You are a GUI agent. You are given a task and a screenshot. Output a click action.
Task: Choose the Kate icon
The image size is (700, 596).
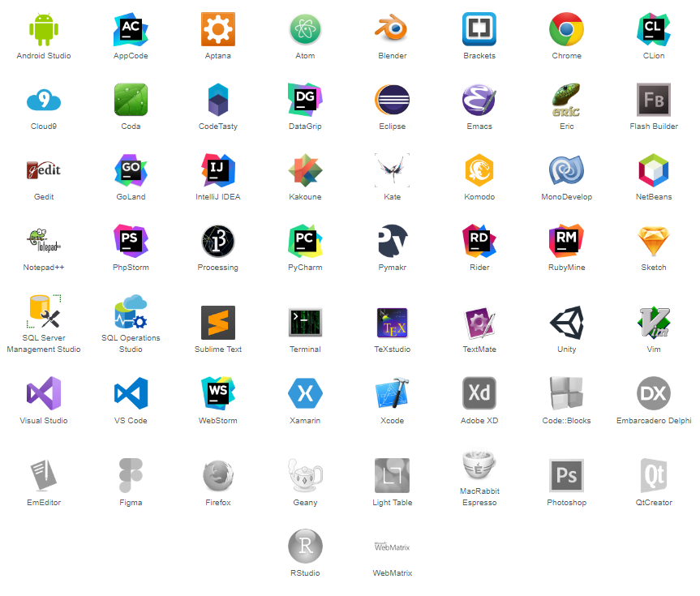coord(393,170)
